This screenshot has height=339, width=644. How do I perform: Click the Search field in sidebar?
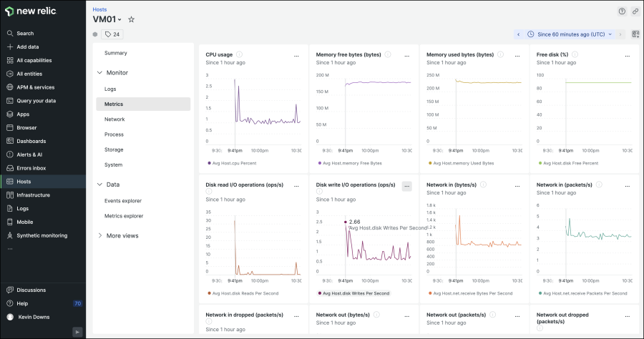click(25, 34)
